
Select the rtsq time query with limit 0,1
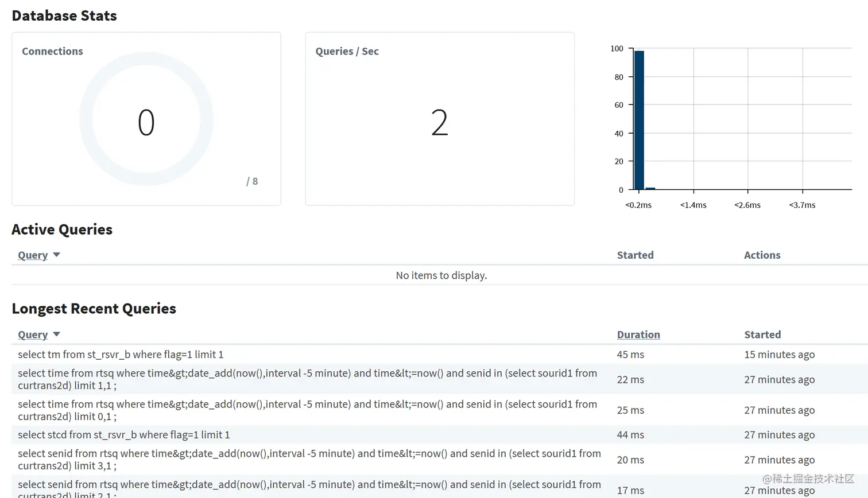click(440, 410)
